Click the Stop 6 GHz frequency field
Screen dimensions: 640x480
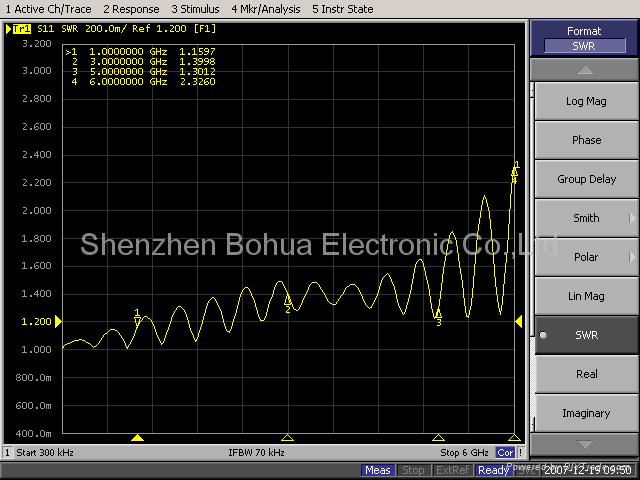(x=464, y=453)
